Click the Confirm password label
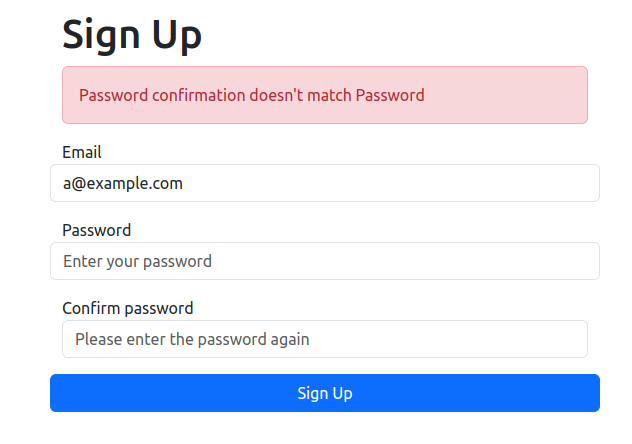The image size is (632, 444). point(127,308)
